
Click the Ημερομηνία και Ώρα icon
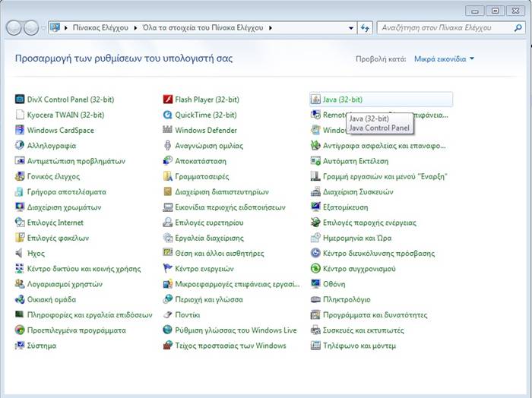pyautogui.click(x=315, y=238)
